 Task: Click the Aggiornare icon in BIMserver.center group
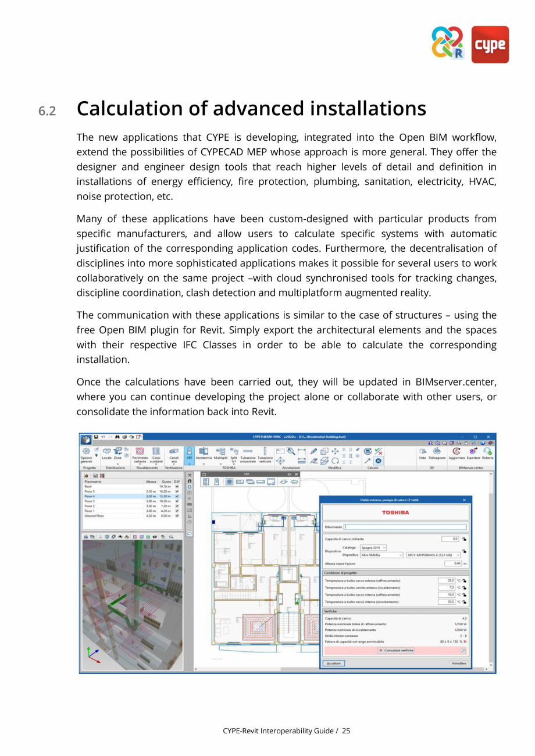coord(456,452)
